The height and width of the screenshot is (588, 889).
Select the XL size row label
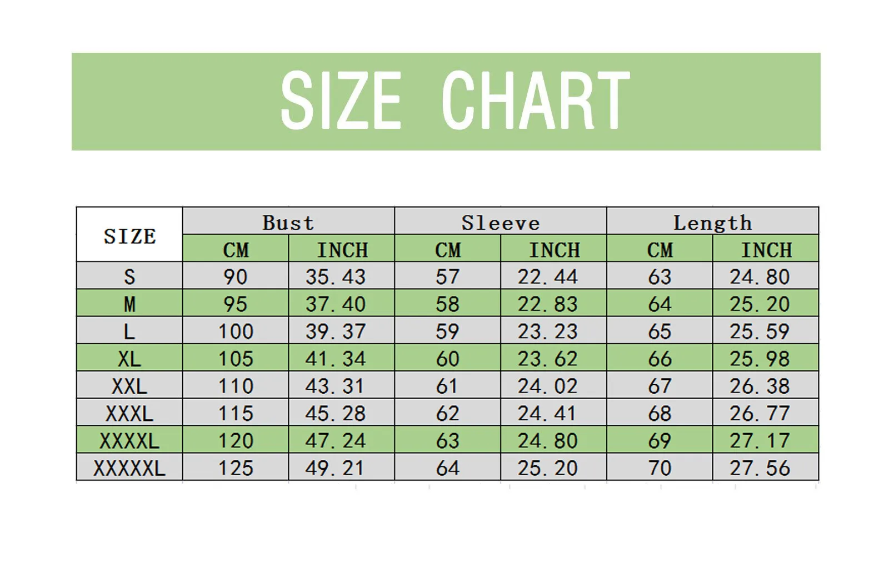[129, 358]
